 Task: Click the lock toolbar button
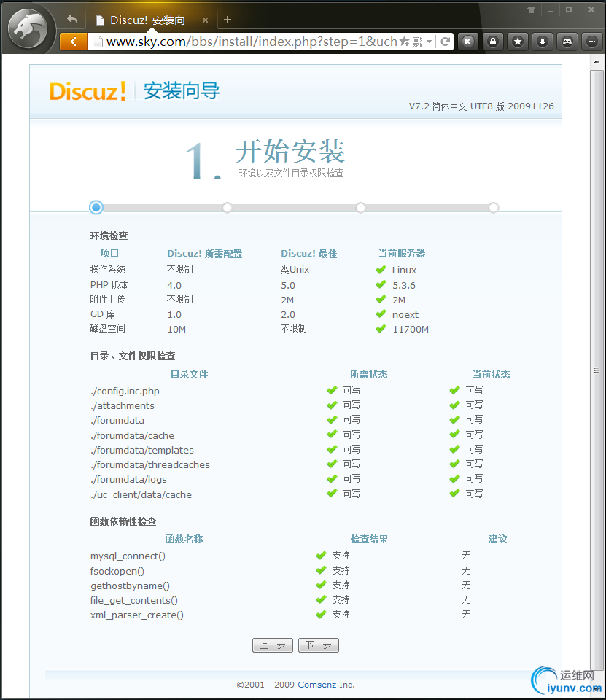pyautogui.click(x=493, y=42)
